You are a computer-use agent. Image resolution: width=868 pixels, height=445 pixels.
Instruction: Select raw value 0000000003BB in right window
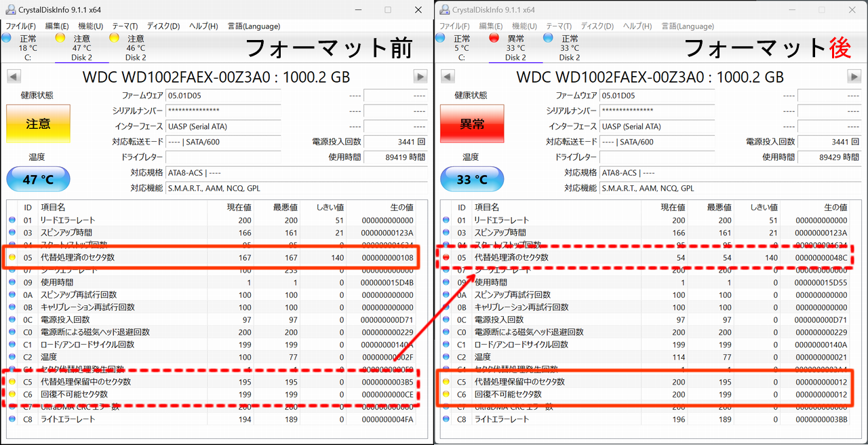tap(821, 419)
